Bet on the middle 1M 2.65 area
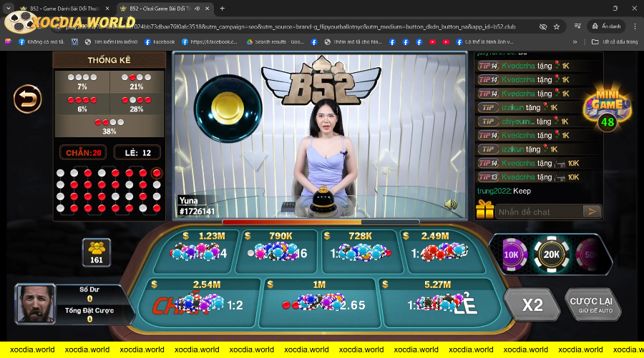The image size is (644, 358). click(318, 303)
